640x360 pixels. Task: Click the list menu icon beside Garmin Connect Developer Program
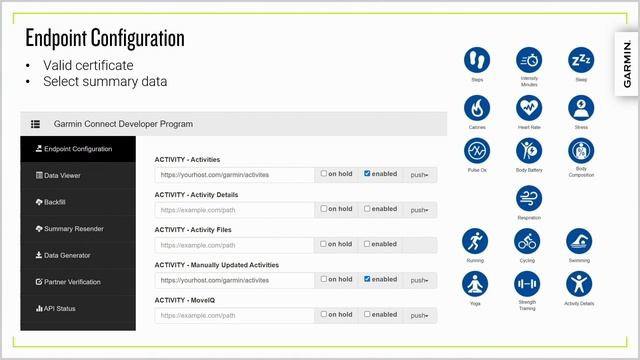pos(36,124)
